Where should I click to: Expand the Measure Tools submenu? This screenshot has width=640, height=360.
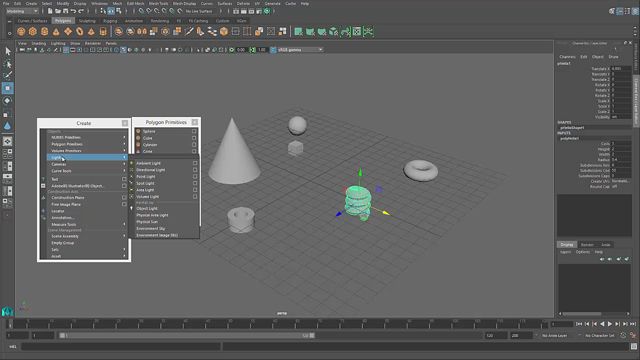click(x=87, y=224)
